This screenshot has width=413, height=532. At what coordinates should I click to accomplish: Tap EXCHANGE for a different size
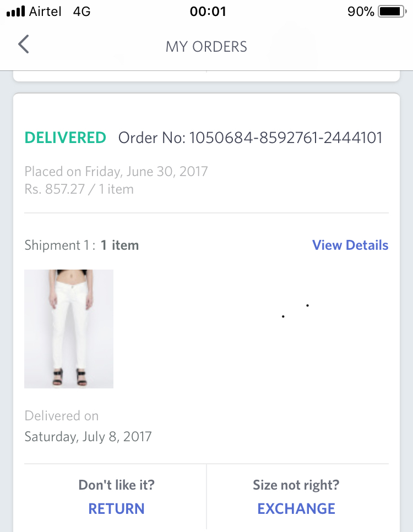pyautogui.click(x=296, y=508)
